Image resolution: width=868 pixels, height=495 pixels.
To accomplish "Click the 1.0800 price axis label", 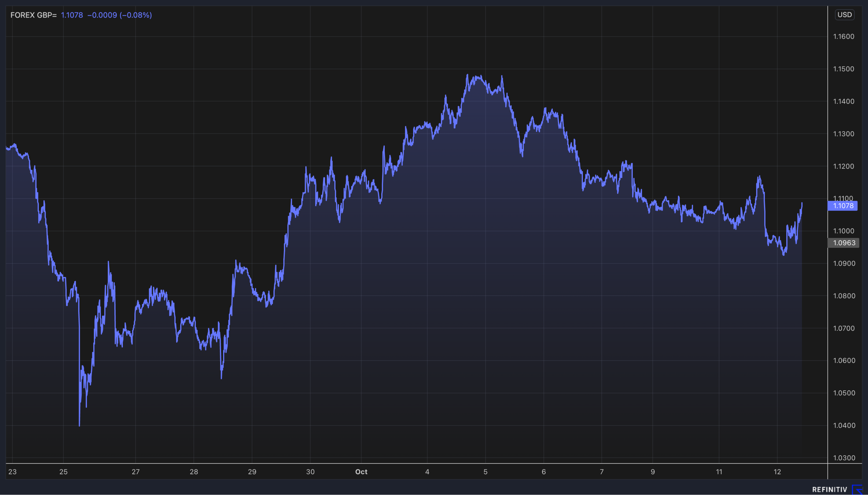I will coord(844,296).
